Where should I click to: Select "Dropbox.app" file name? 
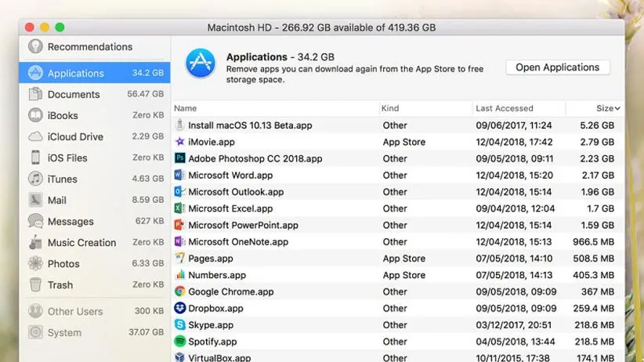click(215, 308)
